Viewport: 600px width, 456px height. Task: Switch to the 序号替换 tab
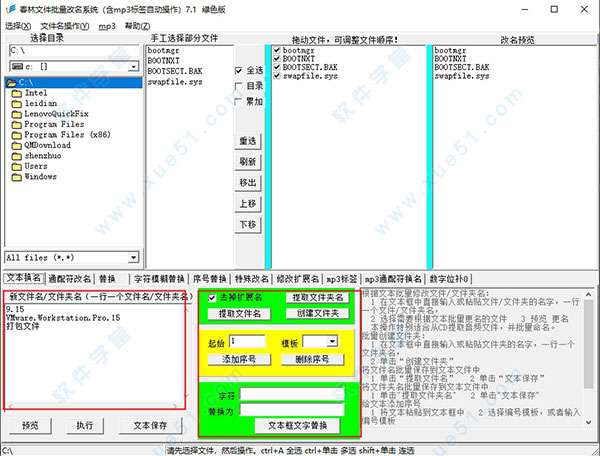(209, 279)
